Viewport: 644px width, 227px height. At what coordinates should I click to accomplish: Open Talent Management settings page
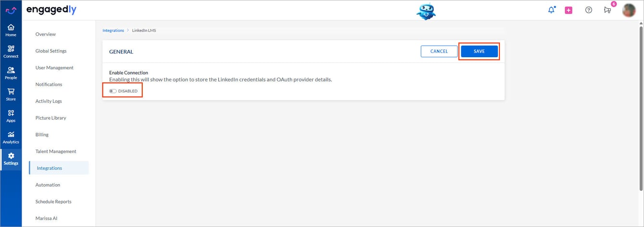56,151
